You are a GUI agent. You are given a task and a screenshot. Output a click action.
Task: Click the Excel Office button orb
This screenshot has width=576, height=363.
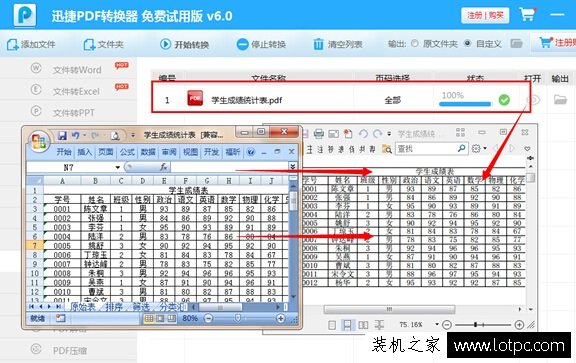[x=39, y=141]
